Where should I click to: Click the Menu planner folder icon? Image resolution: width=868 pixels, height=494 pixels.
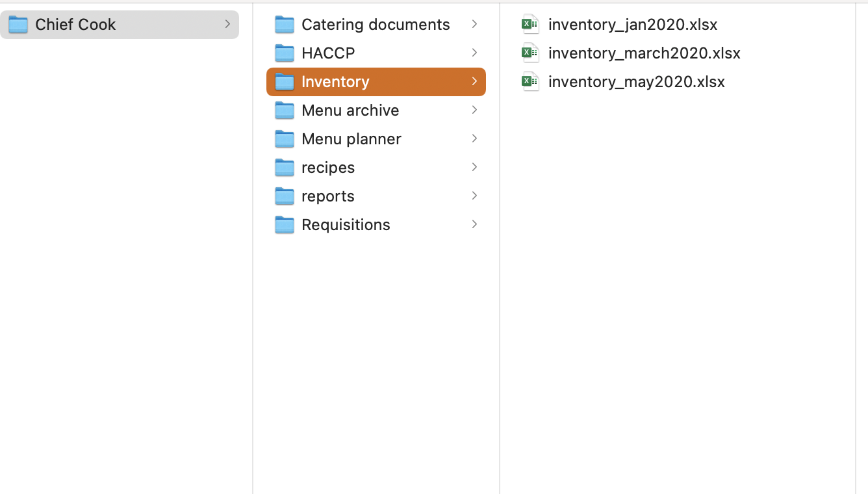(285, 139)
